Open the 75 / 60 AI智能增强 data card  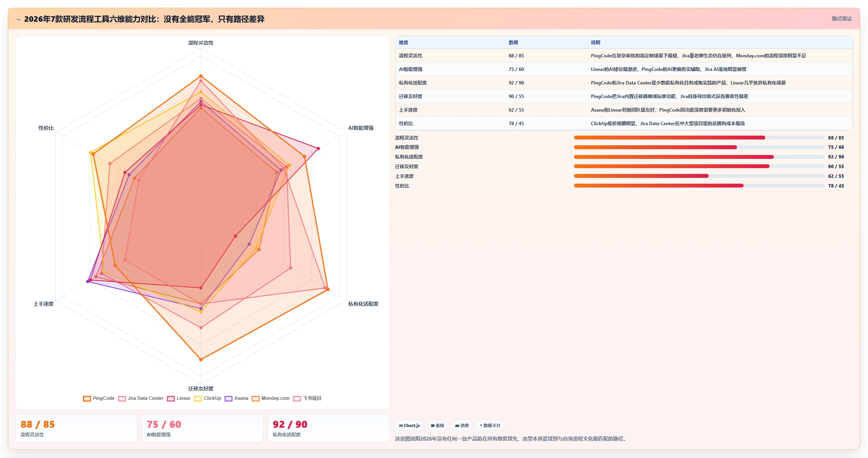202,428
